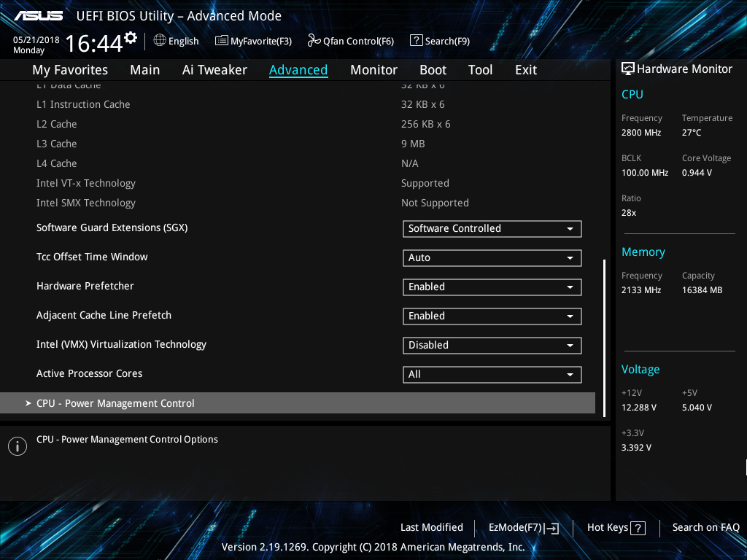Go to the Monitor tab
This screenshot has width=747, height=560.
[x=373, y=70]
